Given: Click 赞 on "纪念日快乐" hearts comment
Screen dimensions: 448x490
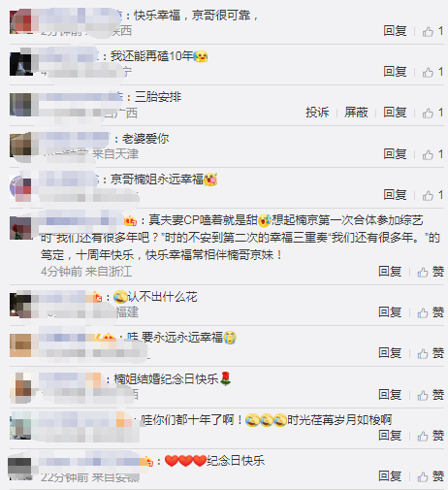Looking at the screenshot, I should pyautogui.click(x=431, y=476).
